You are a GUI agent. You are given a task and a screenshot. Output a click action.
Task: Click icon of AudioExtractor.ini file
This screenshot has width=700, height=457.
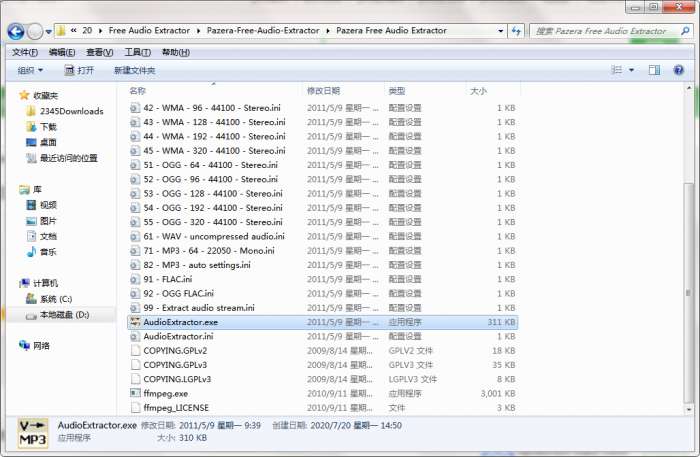coord(135,336)
